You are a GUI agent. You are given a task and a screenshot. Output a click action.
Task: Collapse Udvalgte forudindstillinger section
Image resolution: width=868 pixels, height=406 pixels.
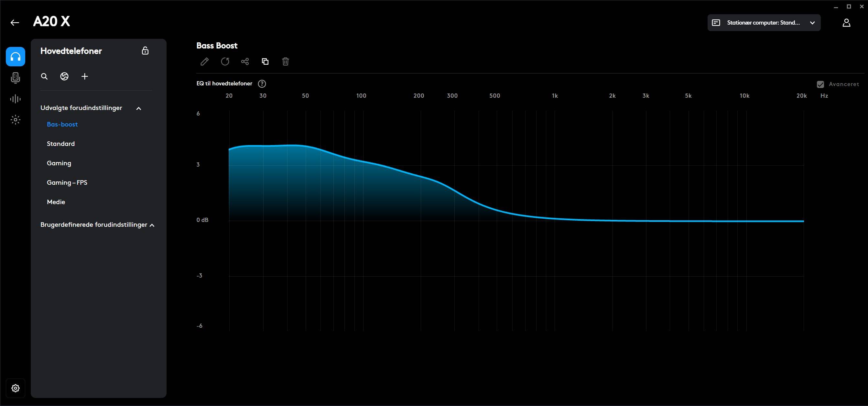pos(138,108)
